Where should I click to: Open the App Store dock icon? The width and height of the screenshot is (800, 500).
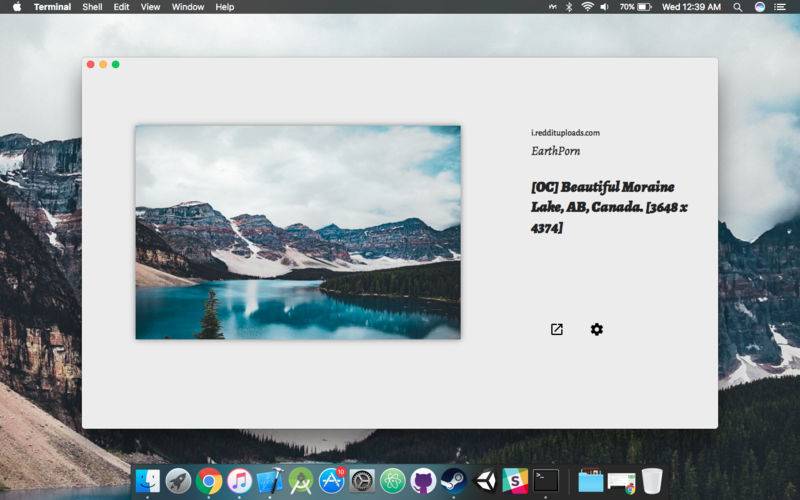coord(331,481)
